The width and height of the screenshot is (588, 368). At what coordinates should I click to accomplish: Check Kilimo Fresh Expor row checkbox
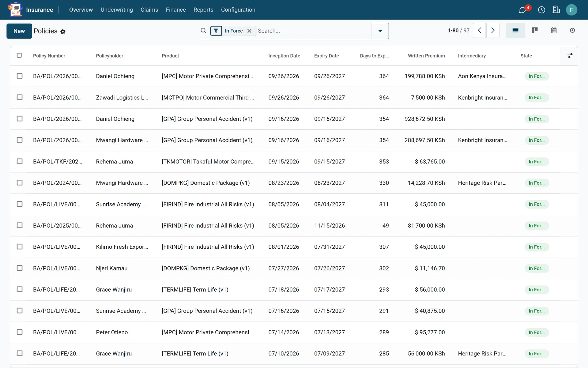click(x=20, y=247)
